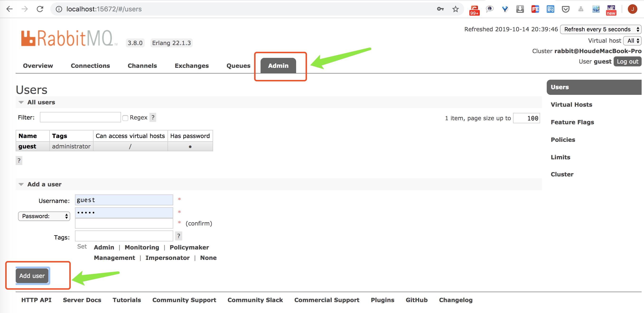Click the bookmark star icon
The width and height of the screenshot is (644, 313).
click(456, 9)
